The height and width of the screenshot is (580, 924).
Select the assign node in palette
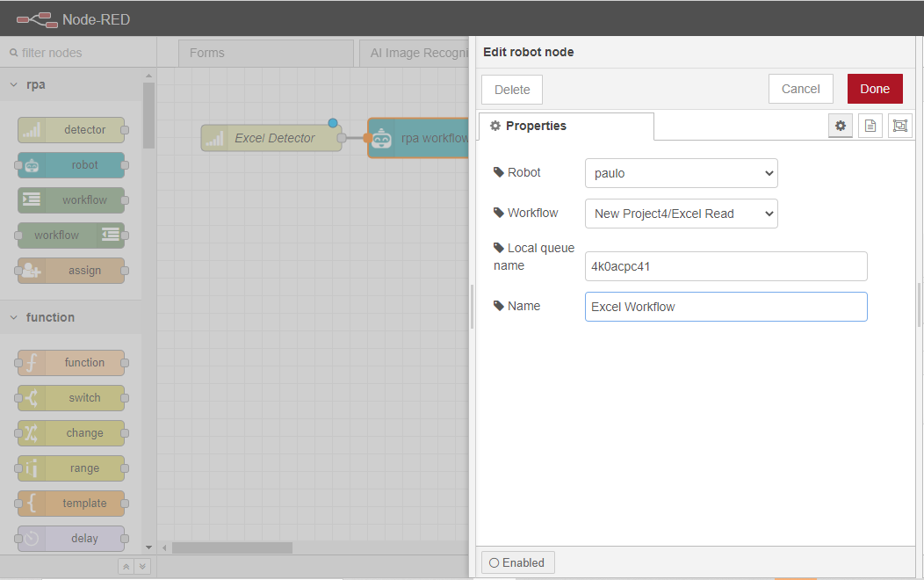(x=71, y=271)
